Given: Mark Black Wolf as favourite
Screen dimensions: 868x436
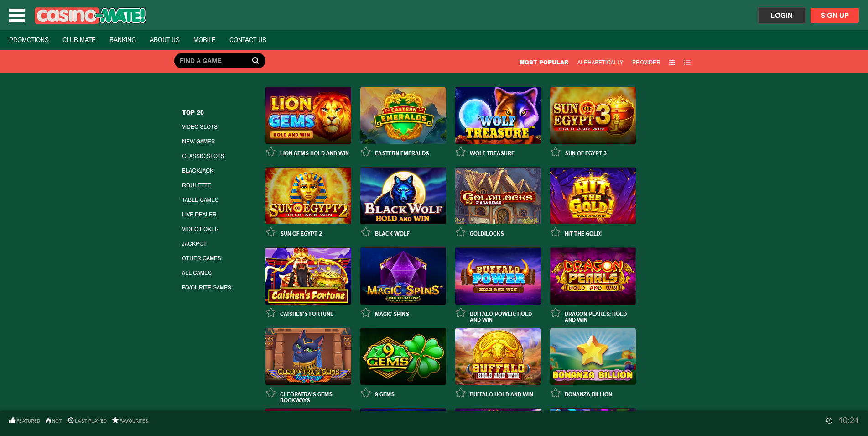Looking at the screenshot, I should click(366, 232).
